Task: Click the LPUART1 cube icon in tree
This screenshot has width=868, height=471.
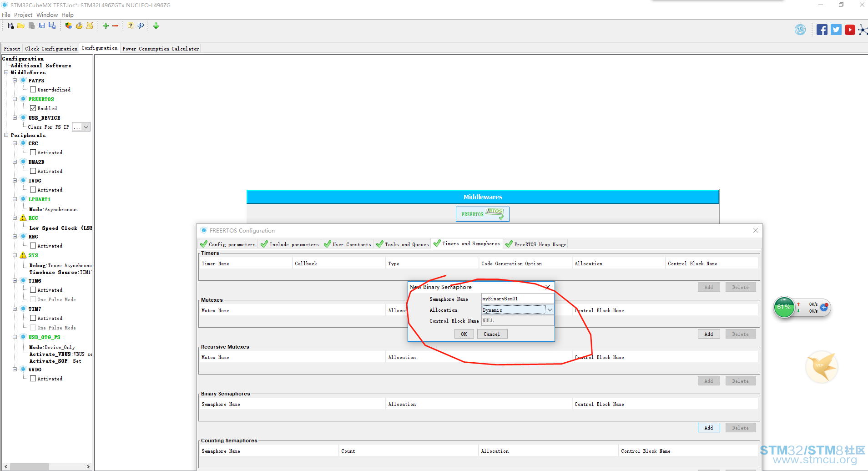Action: point(23,199)
